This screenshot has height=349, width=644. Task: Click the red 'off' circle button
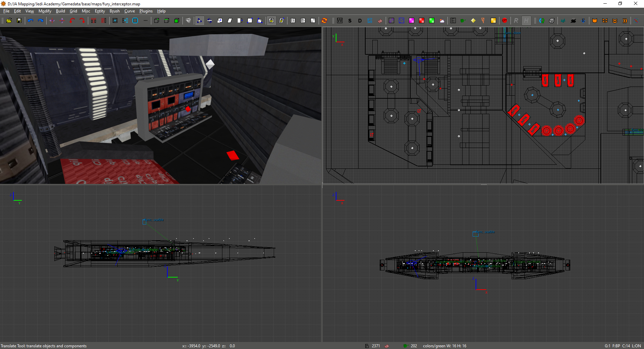tap(505, 20)
